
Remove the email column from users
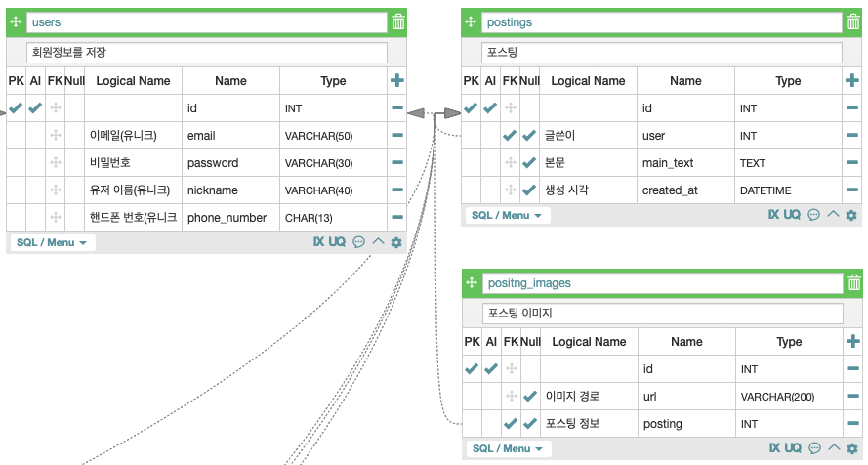tap(397, 135)
